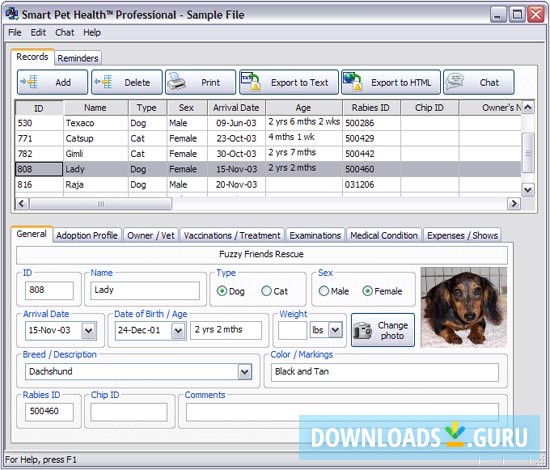
Task: Sort records by ID column header
Action: coord(39,108)
